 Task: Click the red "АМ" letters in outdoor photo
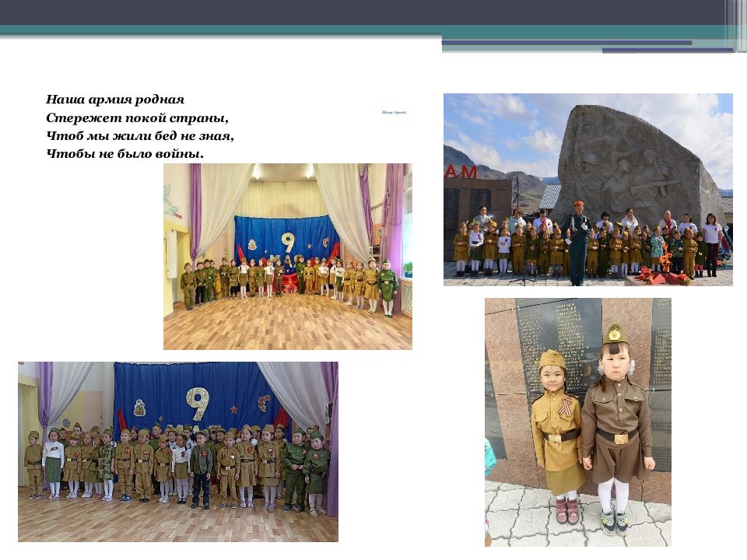point(460,173)
